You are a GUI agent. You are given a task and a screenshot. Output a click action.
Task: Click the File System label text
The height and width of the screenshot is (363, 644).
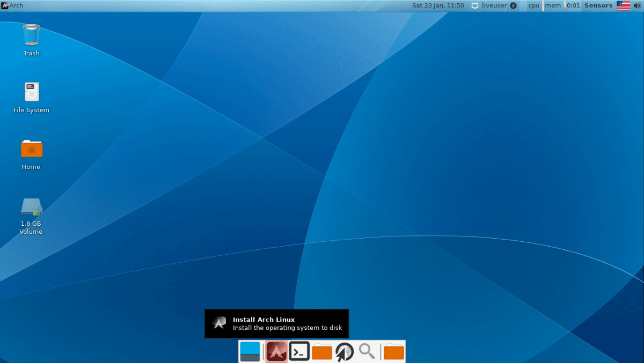tap(31, 110)
